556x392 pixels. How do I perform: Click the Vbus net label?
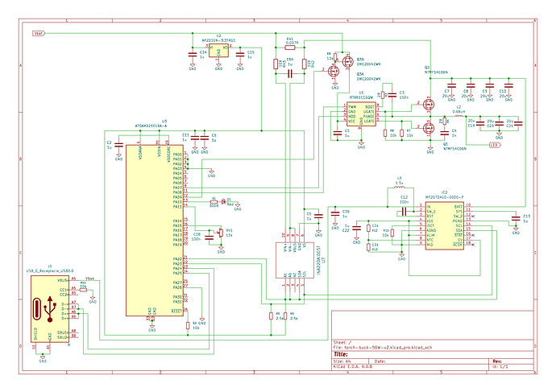[89, 279]
